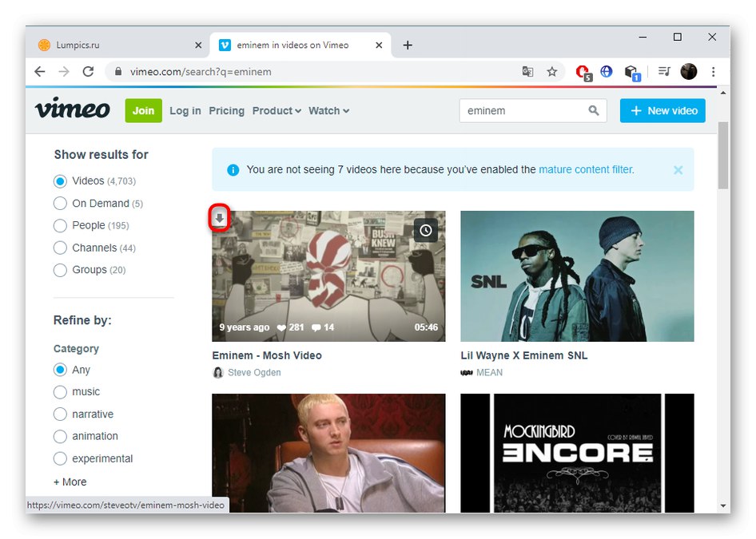The height and width of the screenshot is (539, 756).
Task: Click the green Join button
Action: [x=143, y=111]
